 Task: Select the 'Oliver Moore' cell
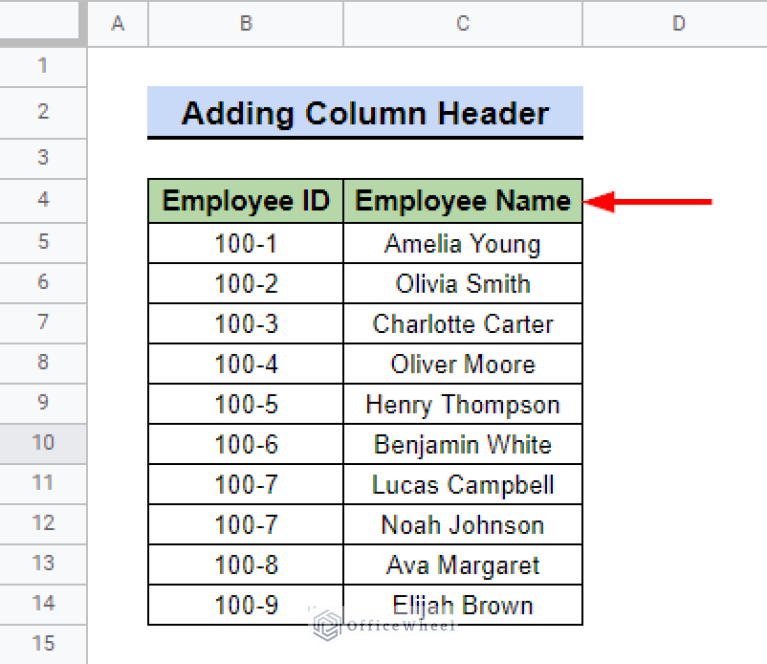[463, 364]
